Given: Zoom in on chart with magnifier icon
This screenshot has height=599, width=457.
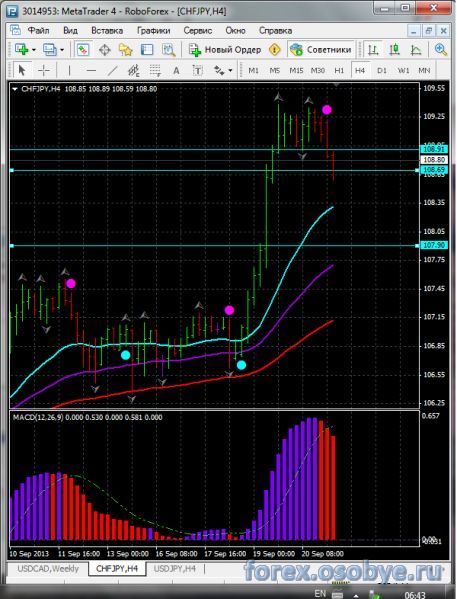Looking at the screenshot, I should point(441,50).
